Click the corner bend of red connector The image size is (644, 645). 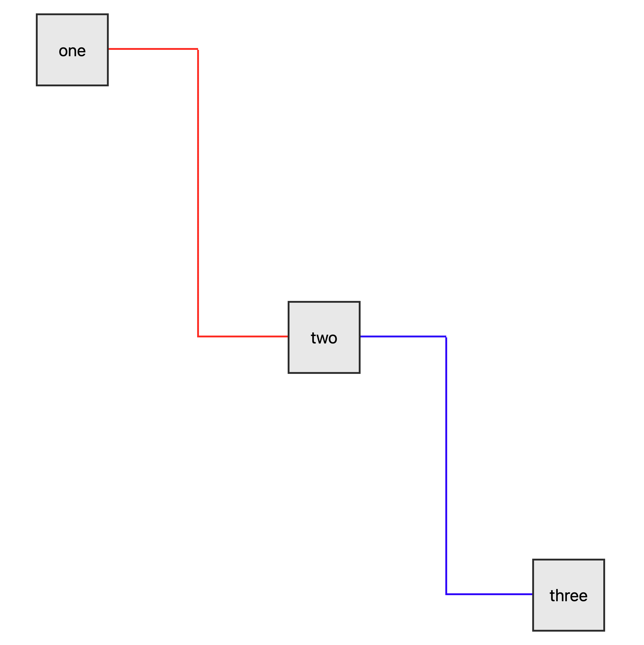197,337
